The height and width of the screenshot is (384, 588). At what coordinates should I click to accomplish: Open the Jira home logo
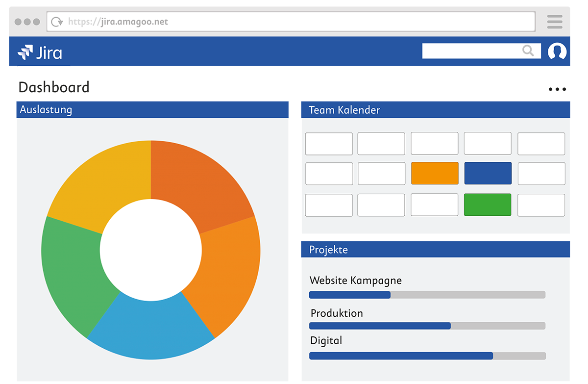click(39, 51)
